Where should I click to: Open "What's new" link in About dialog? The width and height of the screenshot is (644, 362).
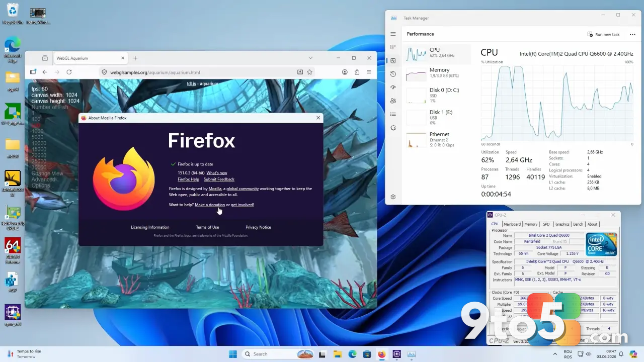(x=217, y=173)
